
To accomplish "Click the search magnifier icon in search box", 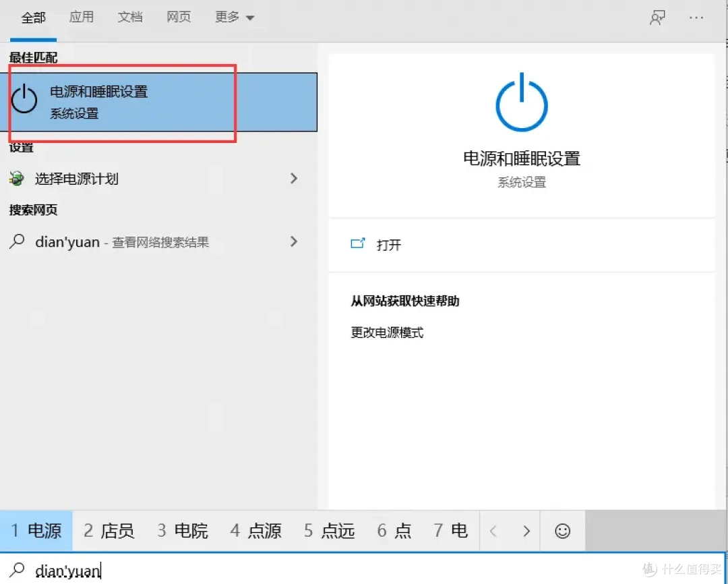I will point(17,570).
